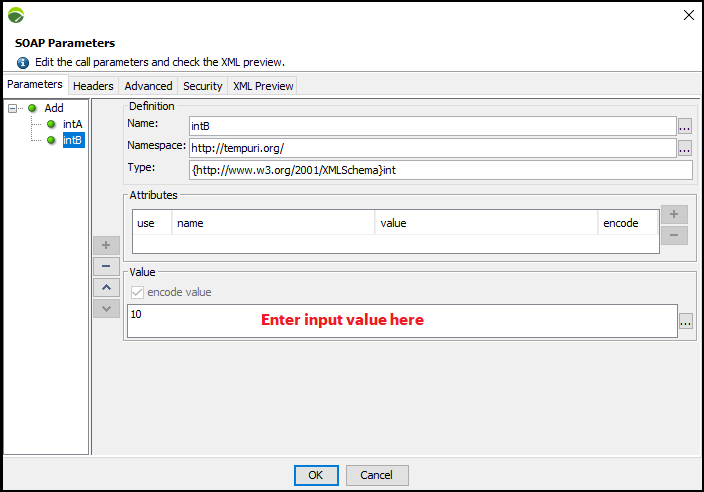The height and width of the screenshot is (492, 704).
Task: Close the SOAP Parameters dialog
Action: (x=689, y=15)
